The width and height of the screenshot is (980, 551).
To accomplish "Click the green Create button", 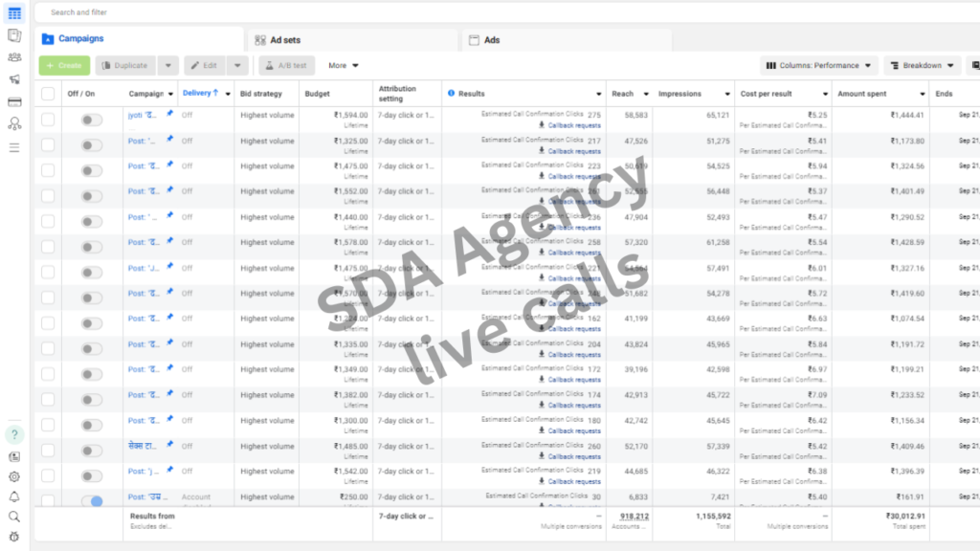I will 64,66.
